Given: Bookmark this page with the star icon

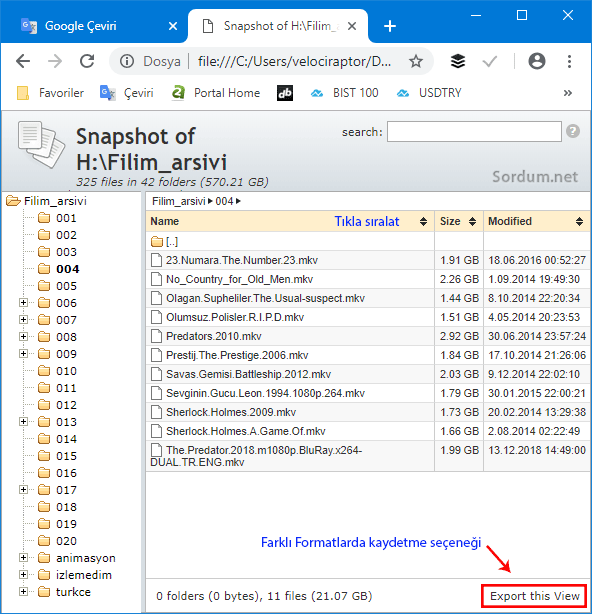Looking at the screenshot, I should coord(415,61).
